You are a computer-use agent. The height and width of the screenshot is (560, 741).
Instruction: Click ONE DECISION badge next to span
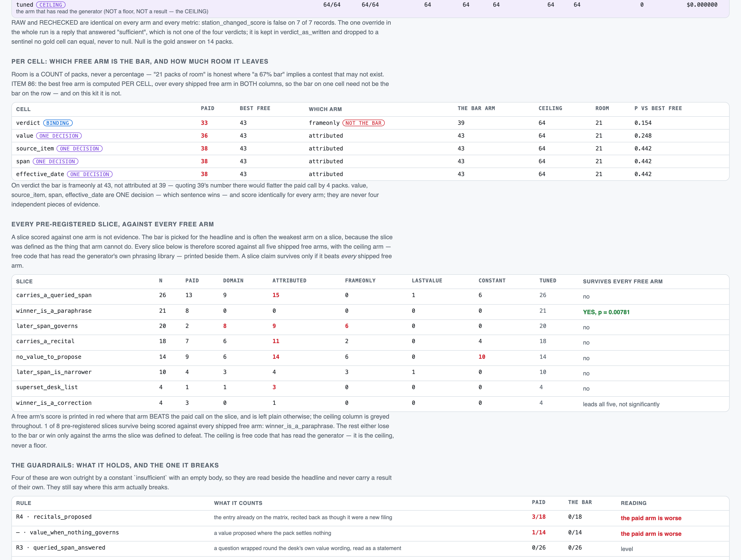[x=56, y=161]
